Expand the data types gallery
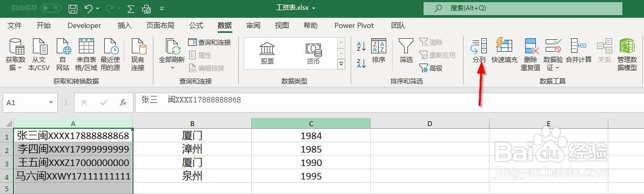644x194 pixels. pyautogui.click(x=341, y=64)
